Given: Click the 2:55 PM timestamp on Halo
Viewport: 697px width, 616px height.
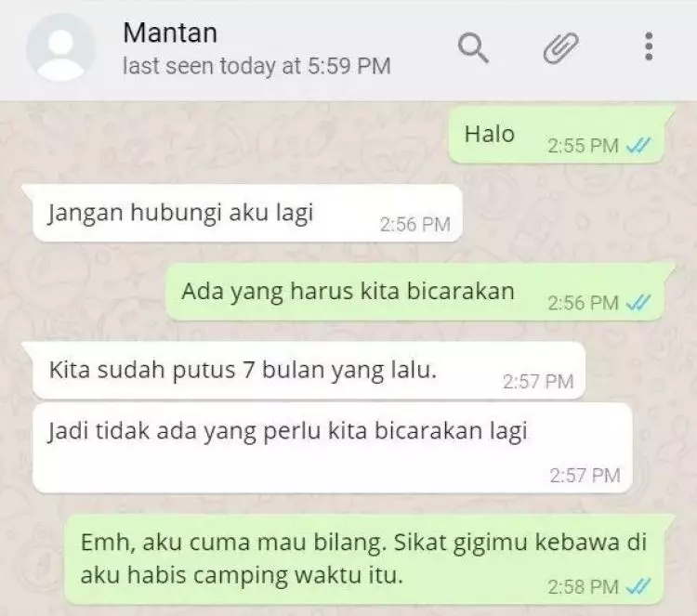Looking at the screenshot, I should coord(583,146).
